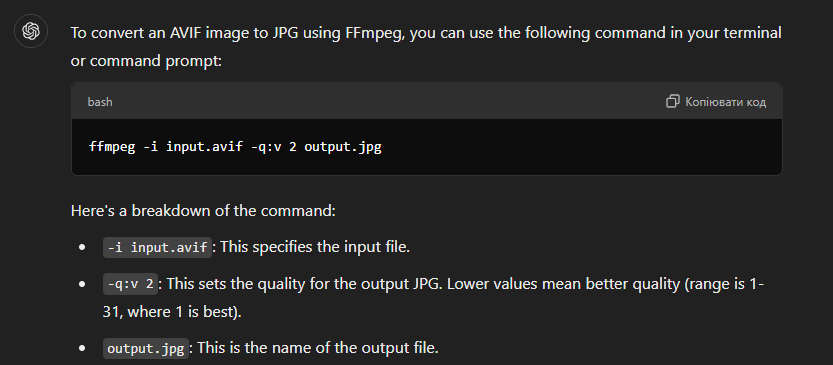Click the bullet before '-i input.avif'
Screen dimensions: 833x365
(82, 248)
